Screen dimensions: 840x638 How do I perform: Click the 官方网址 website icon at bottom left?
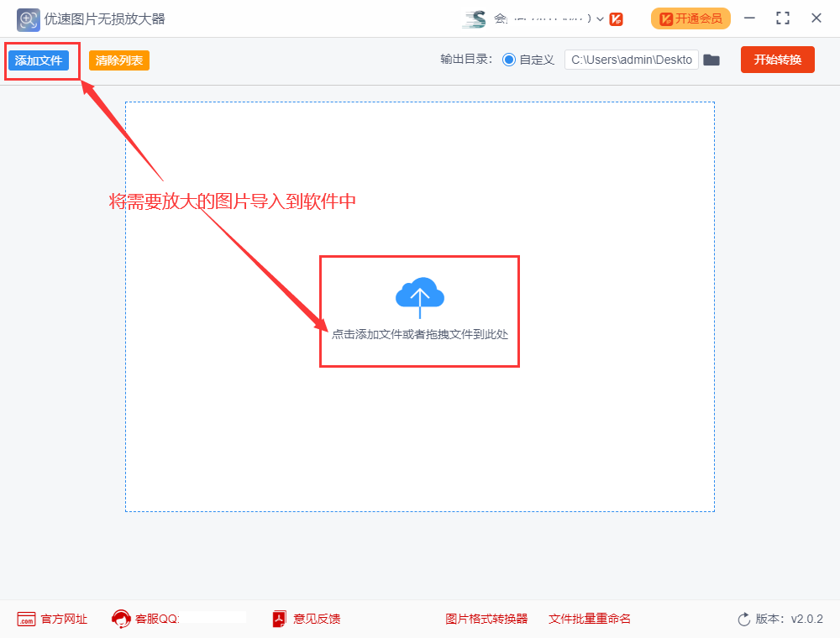[x=26, y=619]
